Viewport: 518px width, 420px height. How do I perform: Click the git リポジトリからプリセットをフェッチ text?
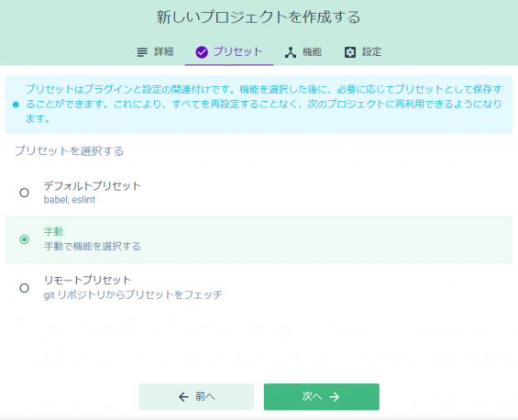point(133,294)
